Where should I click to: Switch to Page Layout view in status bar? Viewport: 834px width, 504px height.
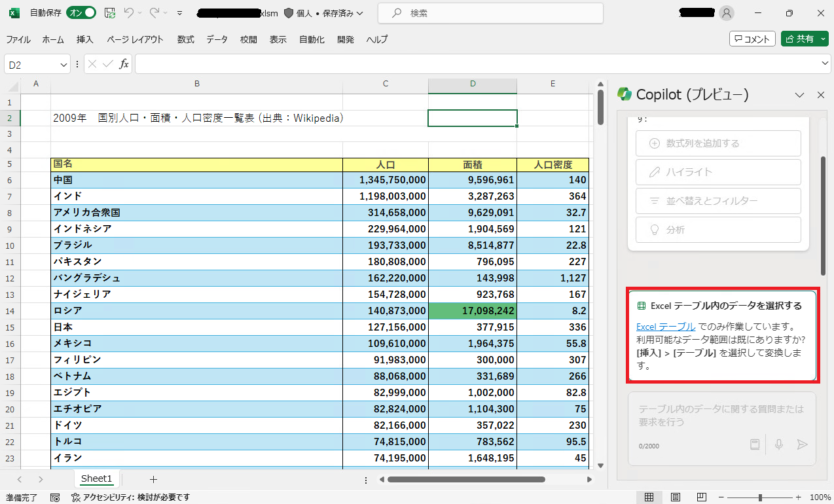[x=675, y=497]
